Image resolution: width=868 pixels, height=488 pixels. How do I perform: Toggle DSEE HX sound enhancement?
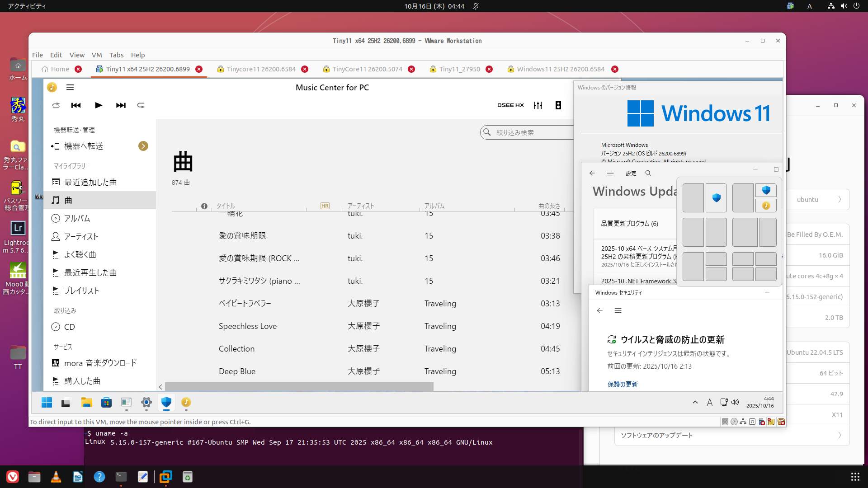coord(510,105)
